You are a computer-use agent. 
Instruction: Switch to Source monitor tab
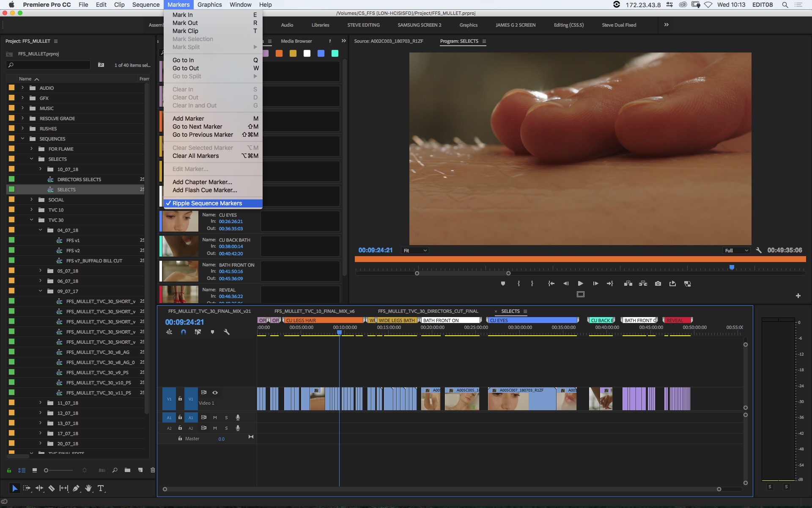pyautogui.click(x=388, y=41)
